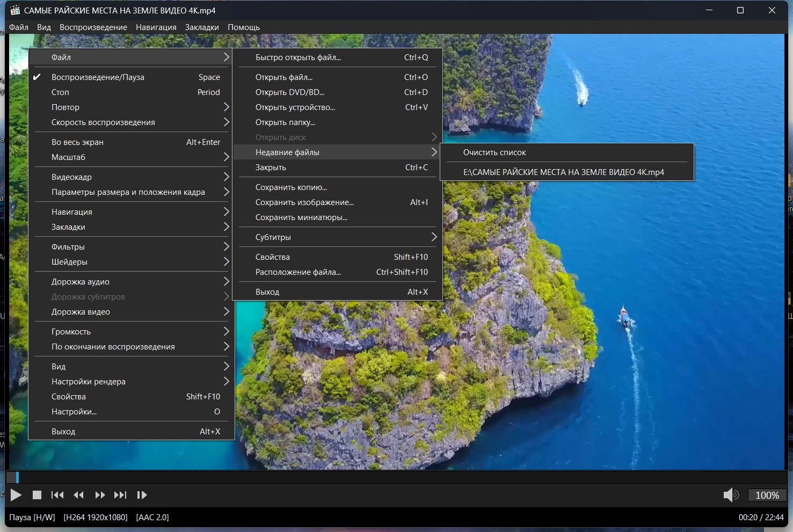
Task: Click the seek bar timeline
Action: click(x=396, y=477)
